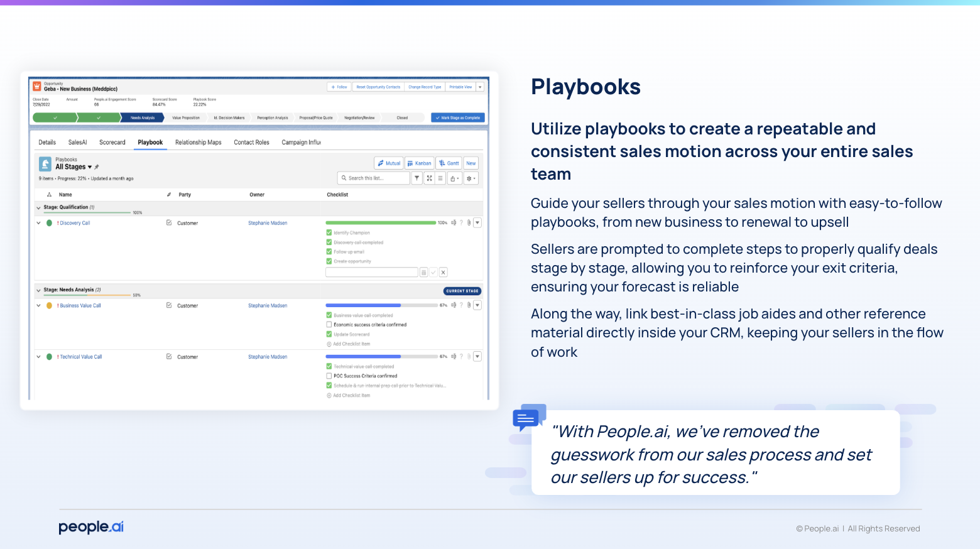Switch to the Scorecard tab
Image resolution: width=980 pixels, height=549 pixels.
pos(112,143)
